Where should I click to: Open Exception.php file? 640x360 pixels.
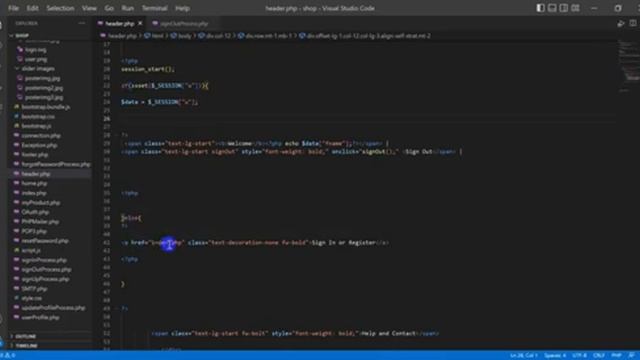(x=39, y=145)
